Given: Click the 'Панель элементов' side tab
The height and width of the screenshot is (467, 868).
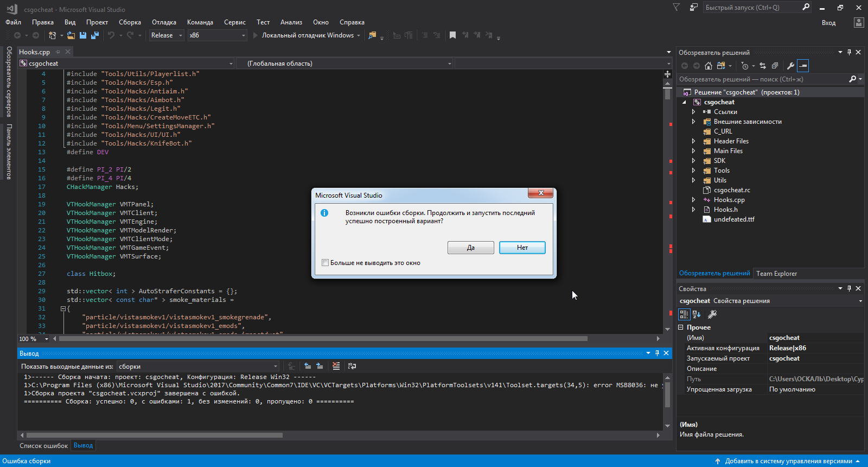Looking at the screenshot, I should pyautogui.click(x=9, y=152).
